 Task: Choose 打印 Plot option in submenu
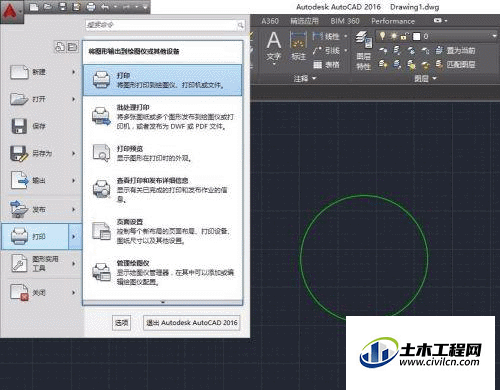click(x=162, y=80)
